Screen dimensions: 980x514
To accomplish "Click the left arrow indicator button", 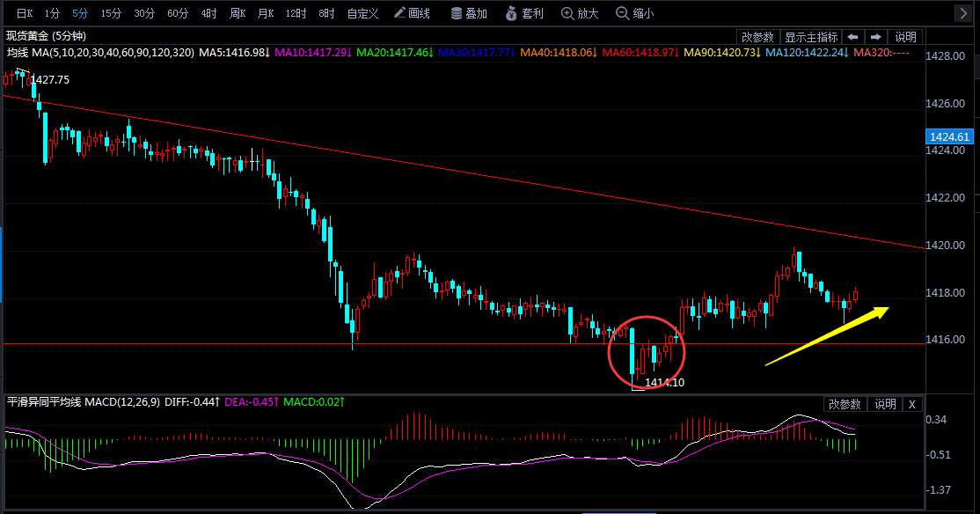I will [x=852, y=37].
